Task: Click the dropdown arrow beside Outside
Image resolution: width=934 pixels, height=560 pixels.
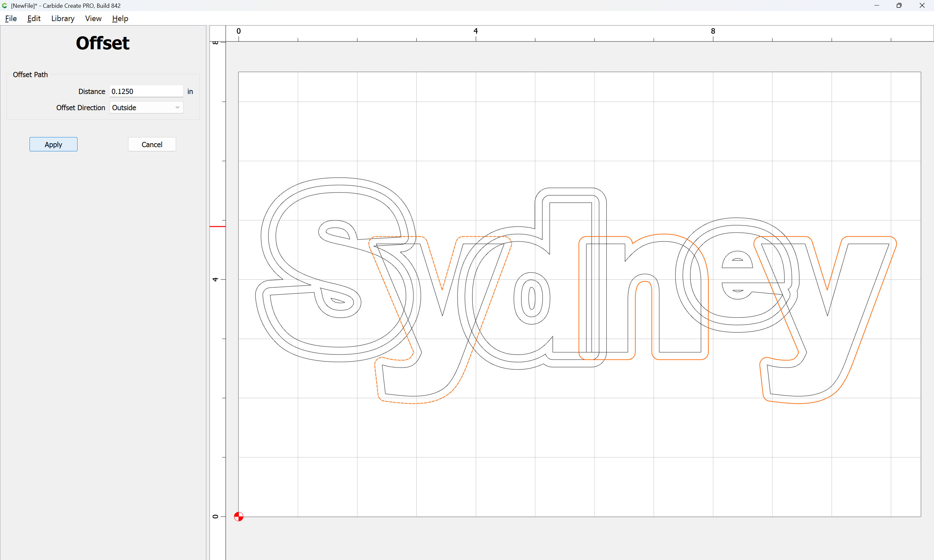Action: (x=177, y=108)
